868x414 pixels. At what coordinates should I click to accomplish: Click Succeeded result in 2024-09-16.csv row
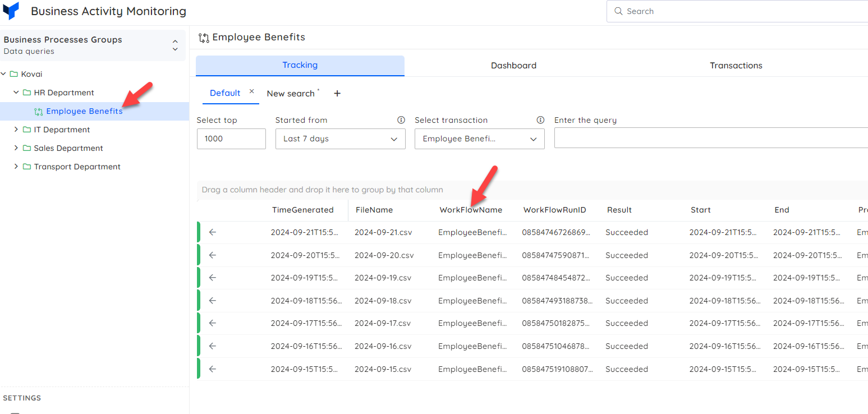[627, 346]
